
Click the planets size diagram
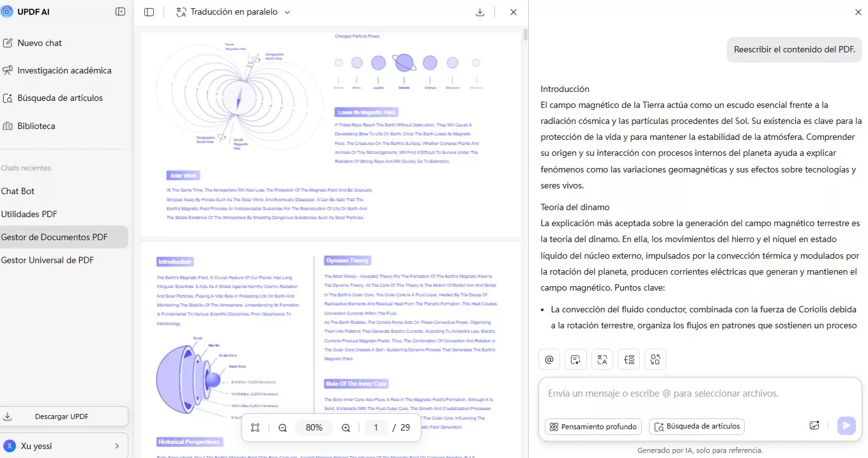click(x=407, y=72)
